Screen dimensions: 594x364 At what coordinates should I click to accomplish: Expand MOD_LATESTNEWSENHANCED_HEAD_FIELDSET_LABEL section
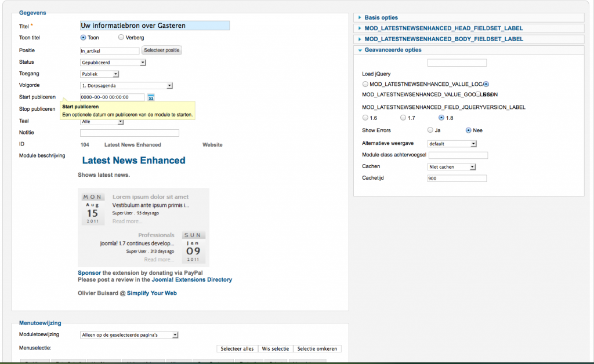click(x=443, y=28)
